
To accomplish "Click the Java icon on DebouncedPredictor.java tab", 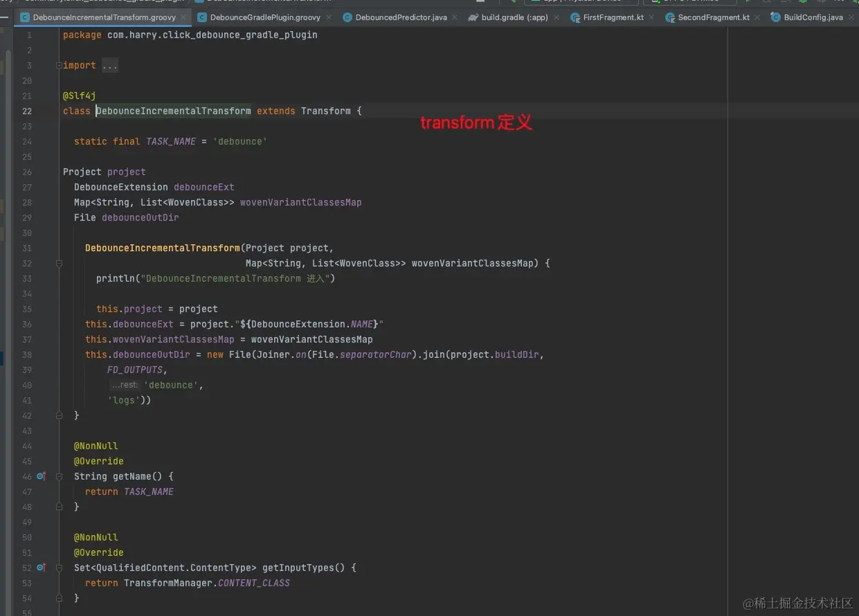I will [347, 17].
